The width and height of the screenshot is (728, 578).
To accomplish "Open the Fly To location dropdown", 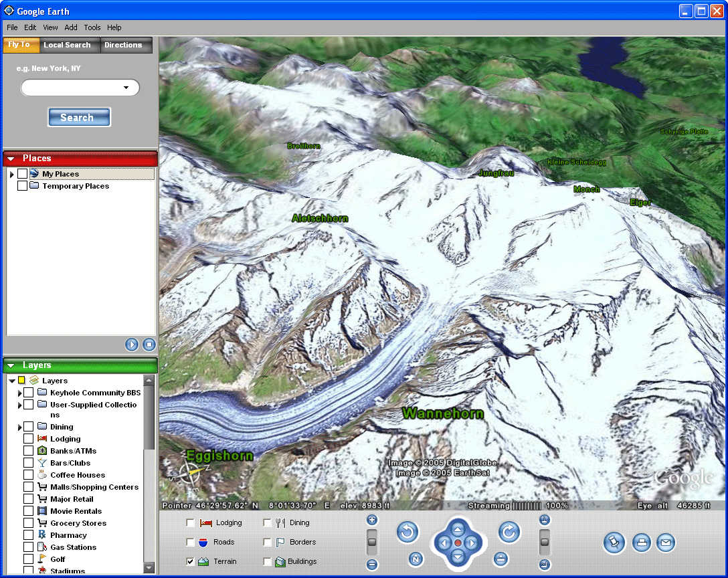I will point(126,88).
